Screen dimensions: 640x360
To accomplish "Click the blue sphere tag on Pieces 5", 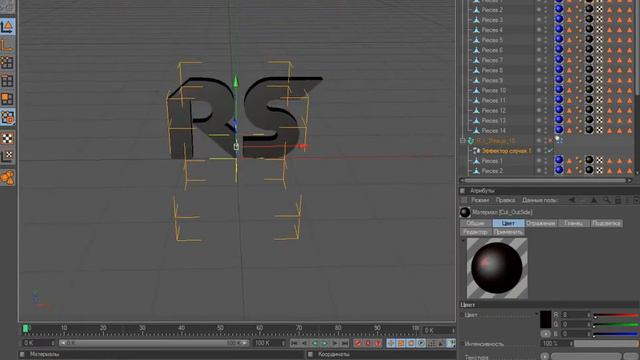I will point(559,40).
